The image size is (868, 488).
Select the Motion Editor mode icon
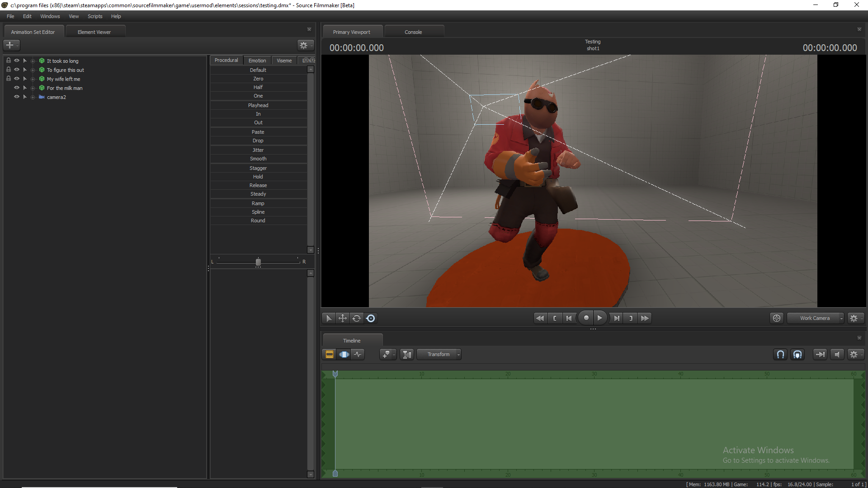coord(344,355)
